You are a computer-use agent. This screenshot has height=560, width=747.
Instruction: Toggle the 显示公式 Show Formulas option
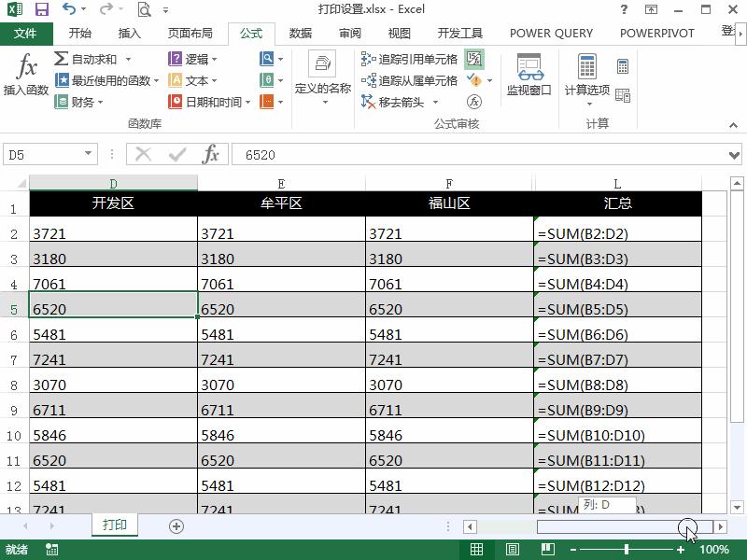472,58
